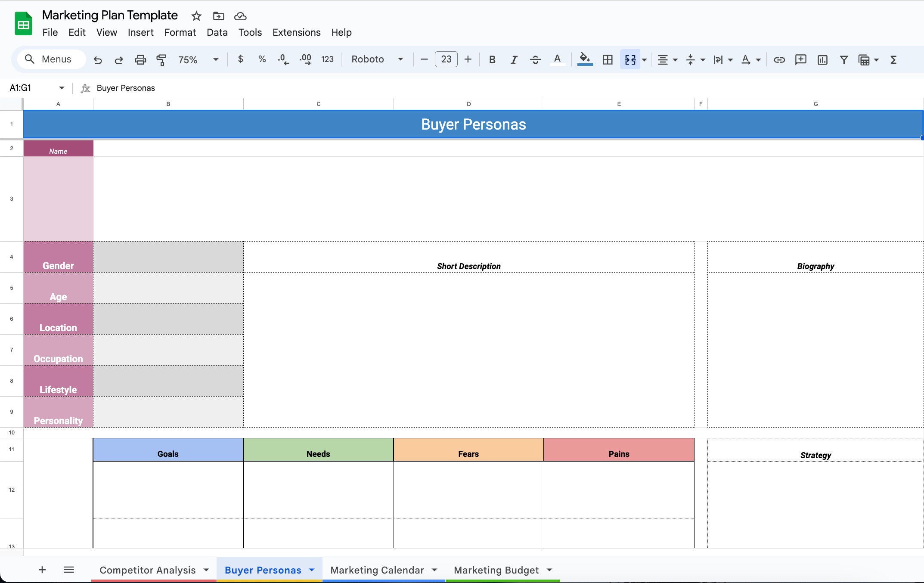Insert a link into the cell
924x583 pixels.
[779, 59]
